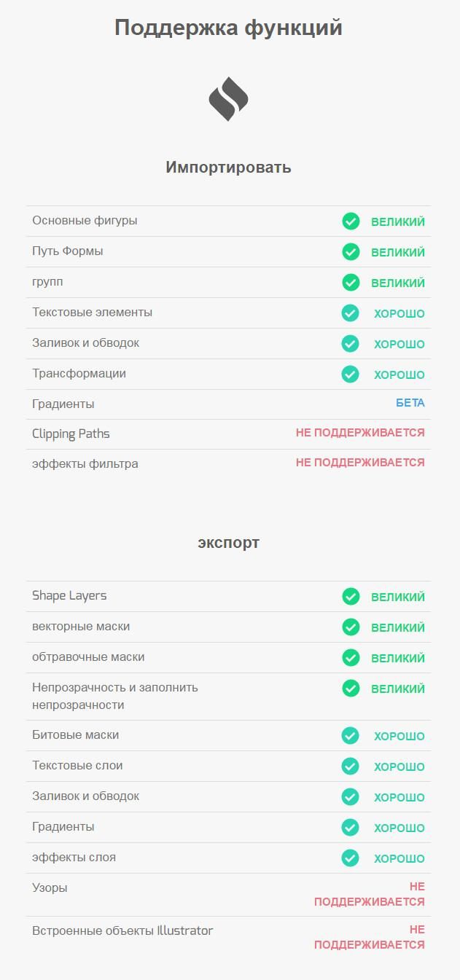Click НЕ ПОДДЕРЖИВАЕТСЯ status for Clipping Paths

(360, 433)
